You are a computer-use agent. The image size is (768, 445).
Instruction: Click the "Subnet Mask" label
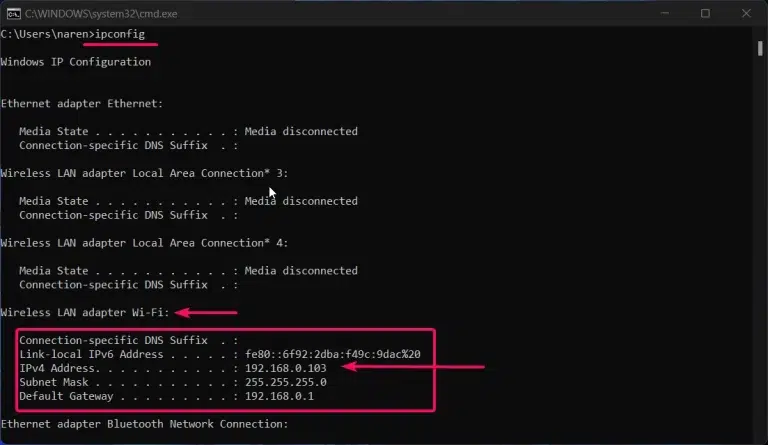pos(54,382)
